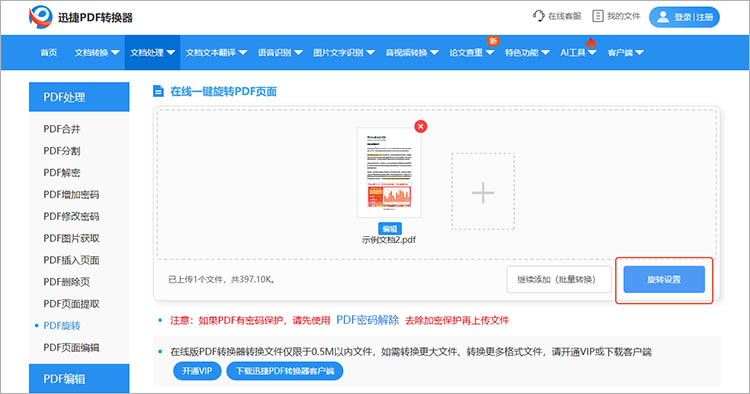Click the PDF编辑 sidebar header

(79, 378)
